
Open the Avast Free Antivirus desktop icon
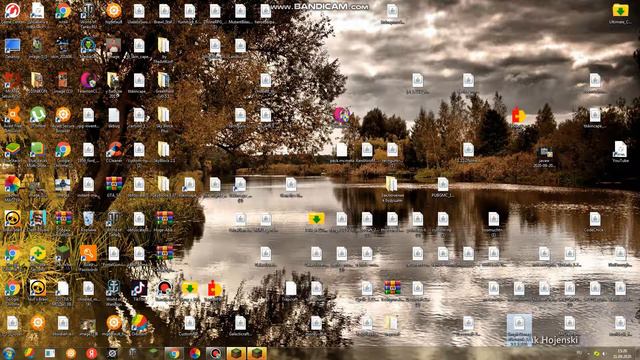pos(12,115)
